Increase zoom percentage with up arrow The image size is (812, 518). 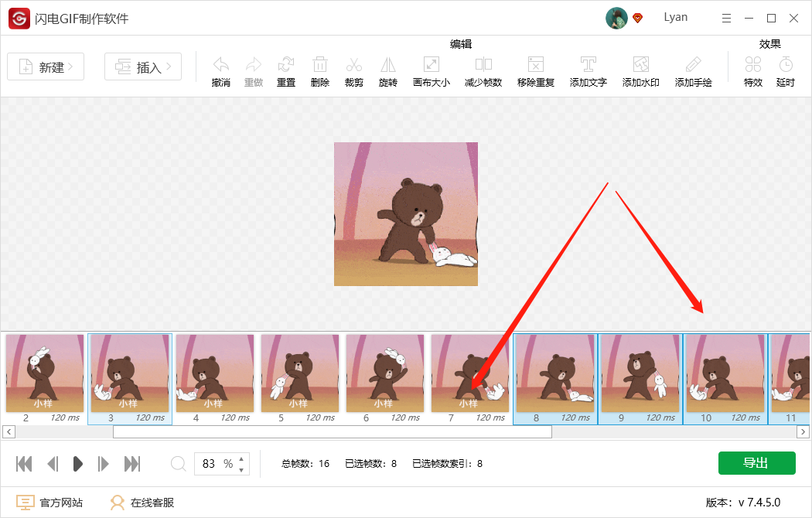coord(241,458)
